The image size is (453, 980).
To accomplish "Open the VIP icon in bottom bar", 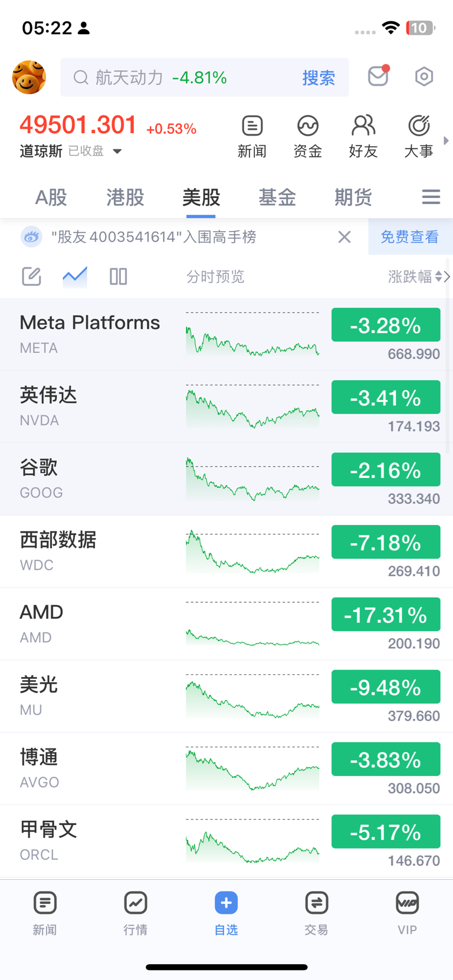I will (407, 912).
